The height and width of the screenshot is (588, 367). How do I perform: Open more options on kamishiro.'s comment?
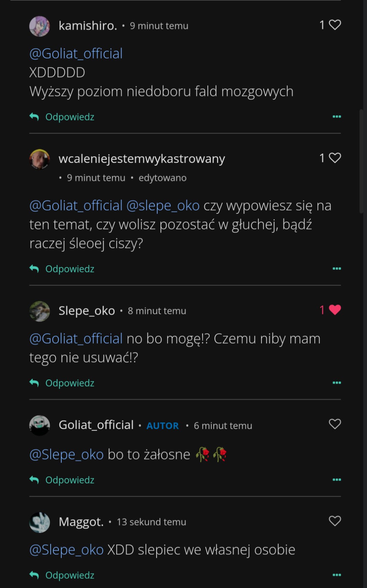337,117
